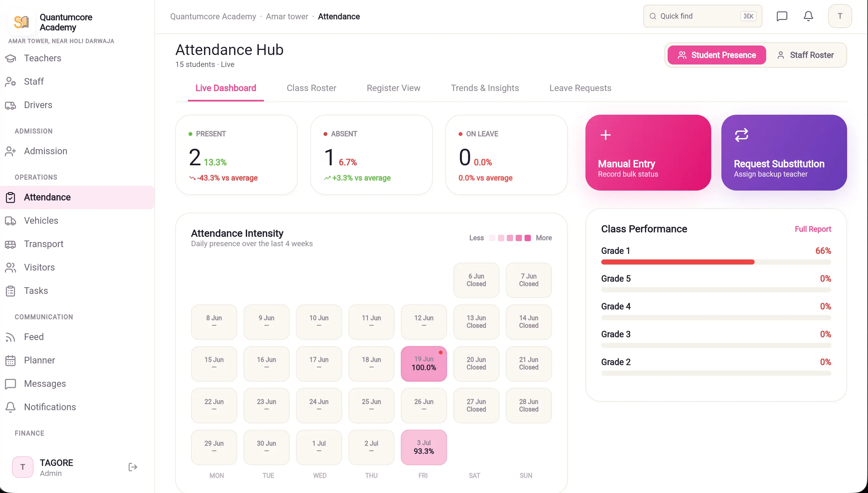Click the T profile avatar at top right
Image resolution: width=868 pixels, height=493 pixels.
click(840, 16)
